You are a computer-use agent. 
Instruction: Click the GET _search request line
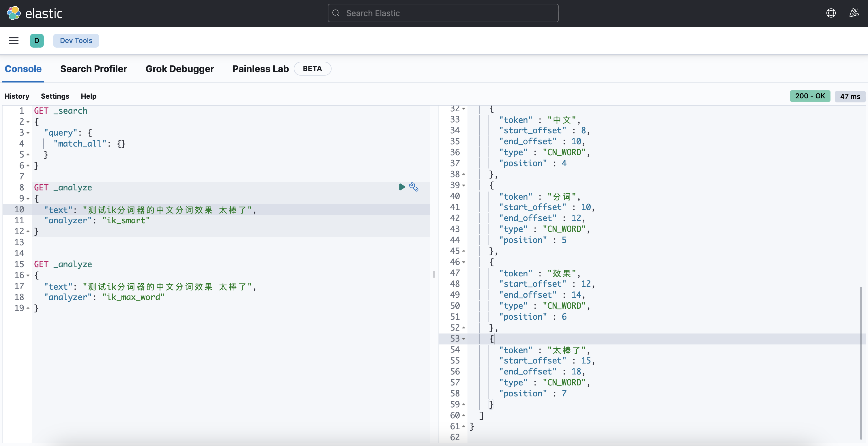(x=61, y=111)
